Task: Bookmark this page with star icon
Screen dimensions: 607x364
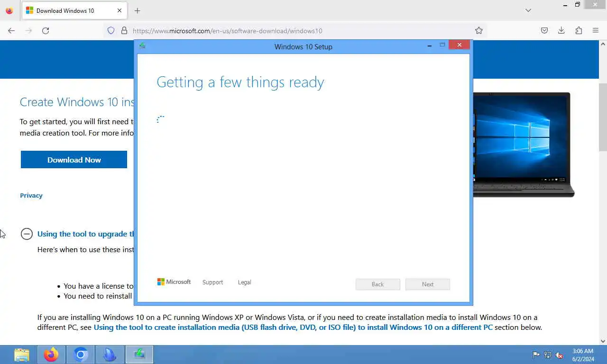Action: [479, 30]
